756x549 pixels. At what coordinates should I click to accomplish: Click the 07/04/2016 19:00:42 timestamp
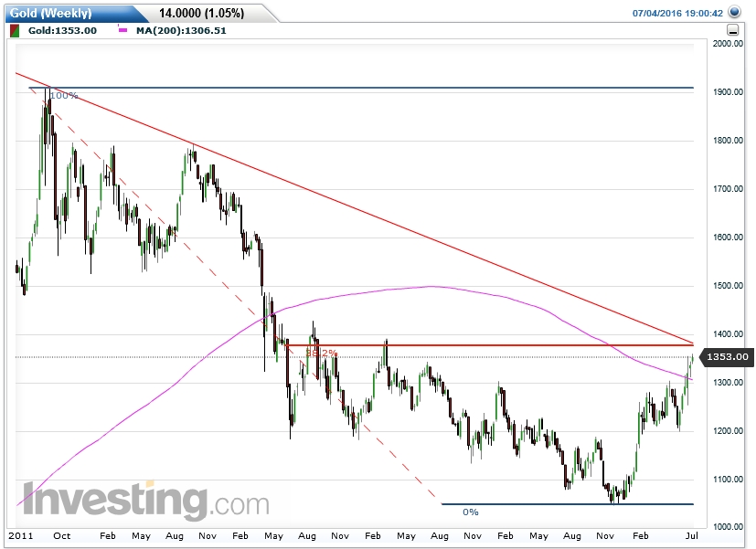[x=677, y=13]
